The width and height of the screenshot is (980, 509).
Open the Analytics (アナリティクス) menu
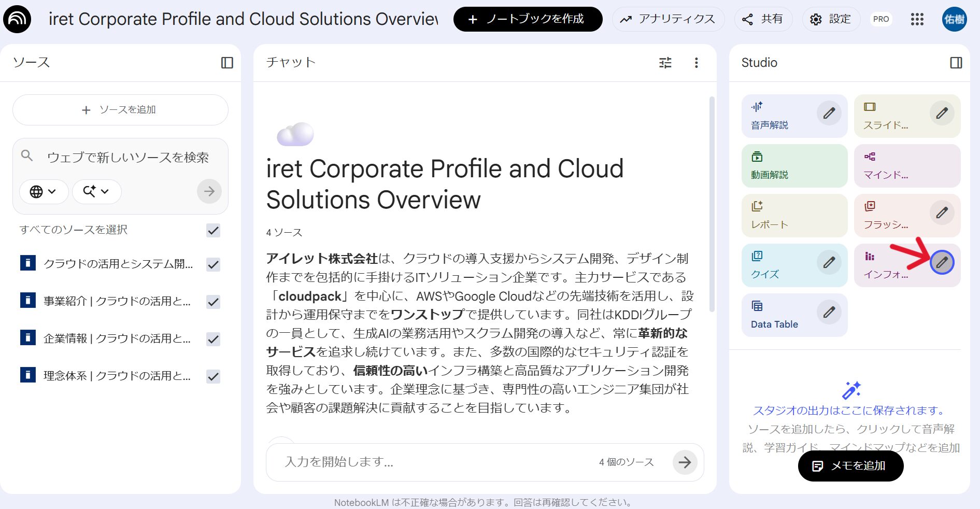point(668,20)
